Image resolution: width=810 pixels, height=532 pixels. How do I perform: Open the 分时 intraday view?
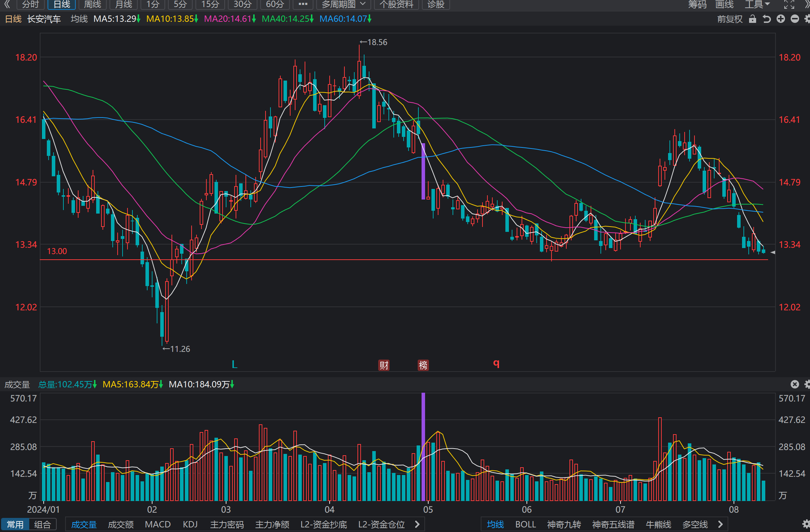[x=30, y=4]
